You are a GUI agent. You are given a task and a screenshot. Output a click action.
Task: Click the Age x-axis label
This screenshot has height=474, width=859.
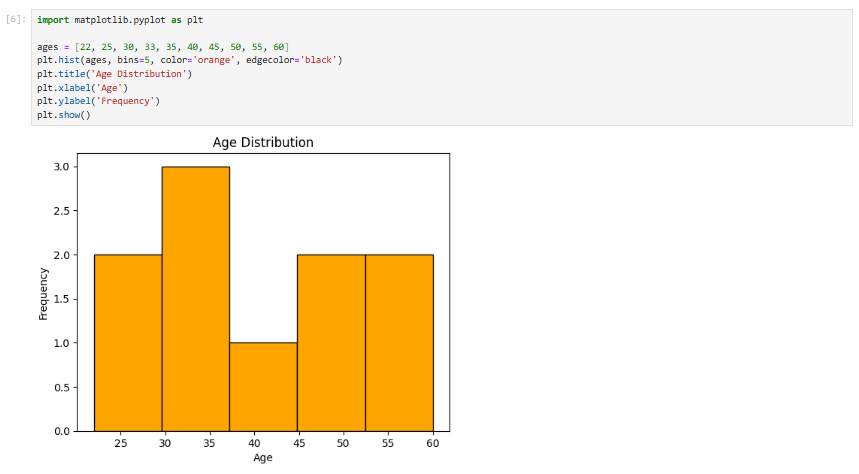pos(263,458)
